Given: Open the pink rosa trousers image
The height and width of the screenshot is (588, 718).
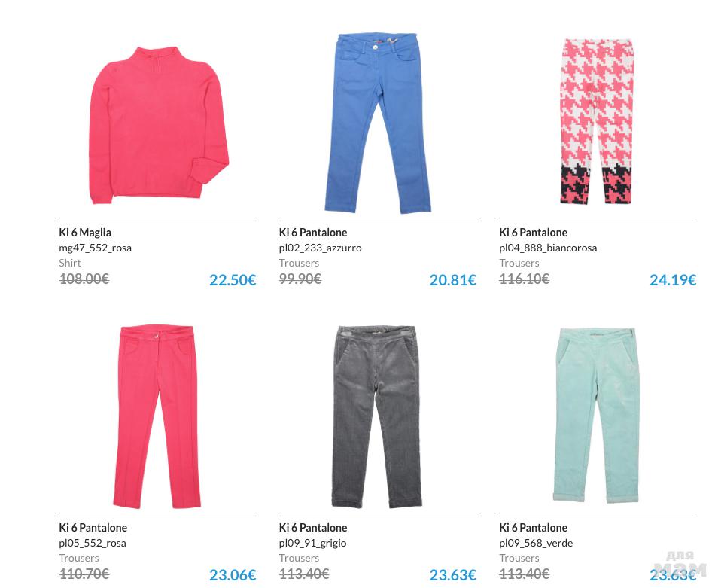Looking at the screenshot, I should click(157, 416).
